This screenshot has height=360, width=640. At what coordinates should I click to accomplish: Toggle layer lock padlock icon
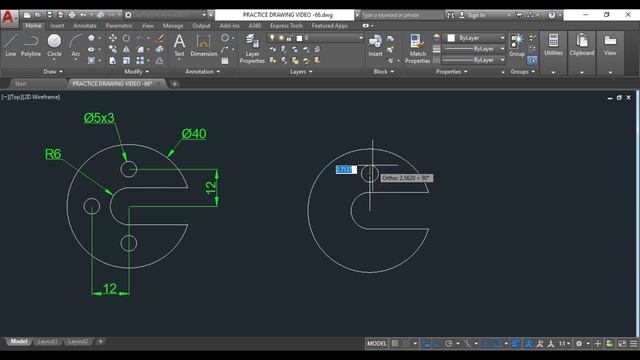point(289,38)
